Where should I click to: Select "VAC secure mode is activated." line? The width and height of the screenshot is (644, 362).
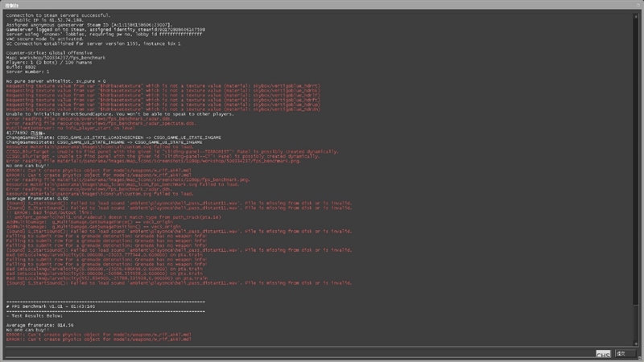45,39
